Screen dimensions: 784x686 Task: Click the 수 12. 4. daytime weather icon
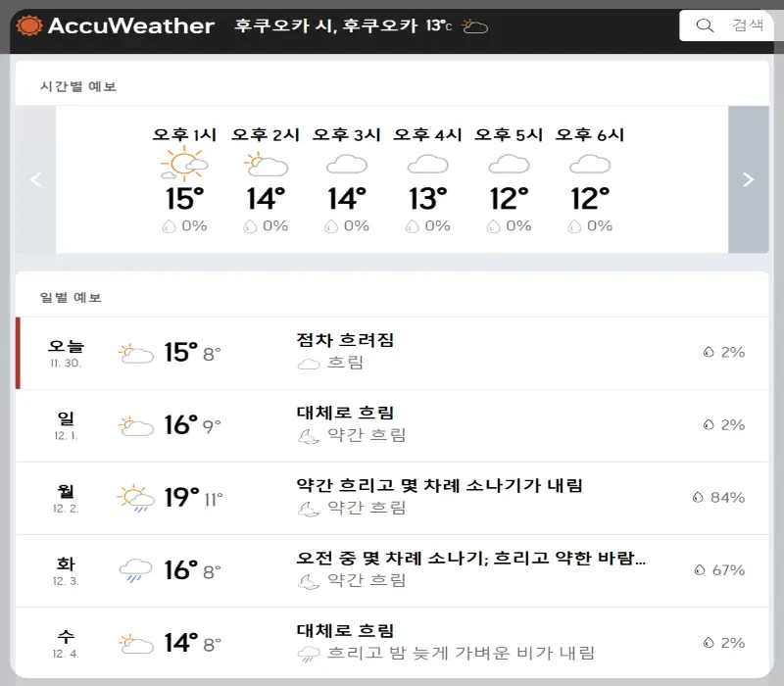(136, 644)
